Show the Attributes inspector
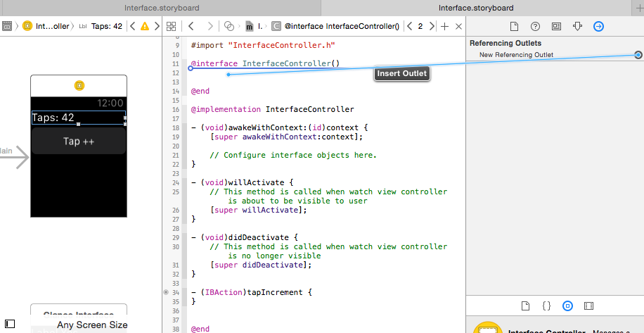This screenshot has width=644, height=333. (x=577, y=26)
